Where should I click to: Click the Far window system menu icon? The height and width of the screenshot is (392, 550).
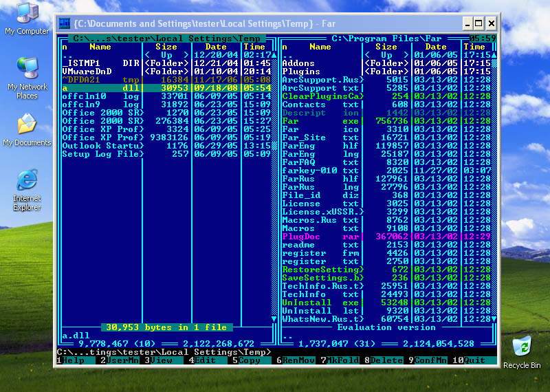(x=65, y=23)
